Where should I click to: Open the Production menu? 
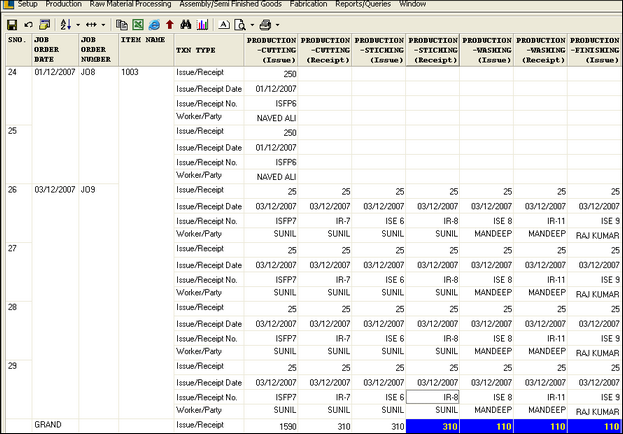[x=64, y=4]
